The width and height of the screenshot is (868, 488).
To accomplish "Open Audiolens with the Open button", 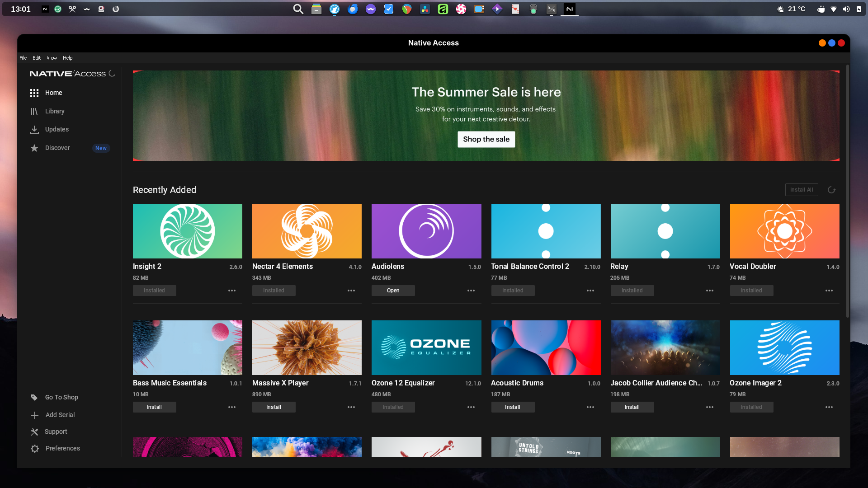I will 393,291.
